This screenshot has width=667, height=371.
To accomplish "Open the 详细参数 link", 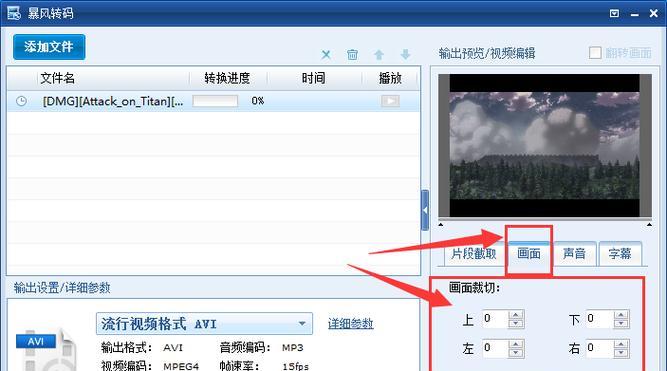I will click(x=351, y=324).
